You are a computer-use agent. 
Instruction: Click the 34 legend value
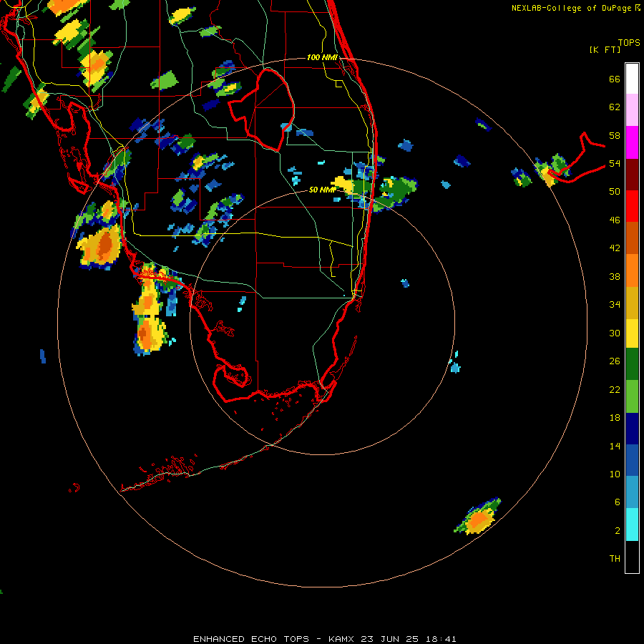[x=615, y=304]
